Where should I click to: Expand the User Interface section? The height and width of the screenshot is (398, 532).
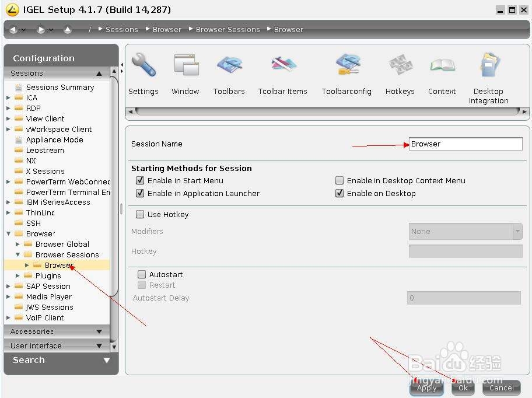pos(57,345)
